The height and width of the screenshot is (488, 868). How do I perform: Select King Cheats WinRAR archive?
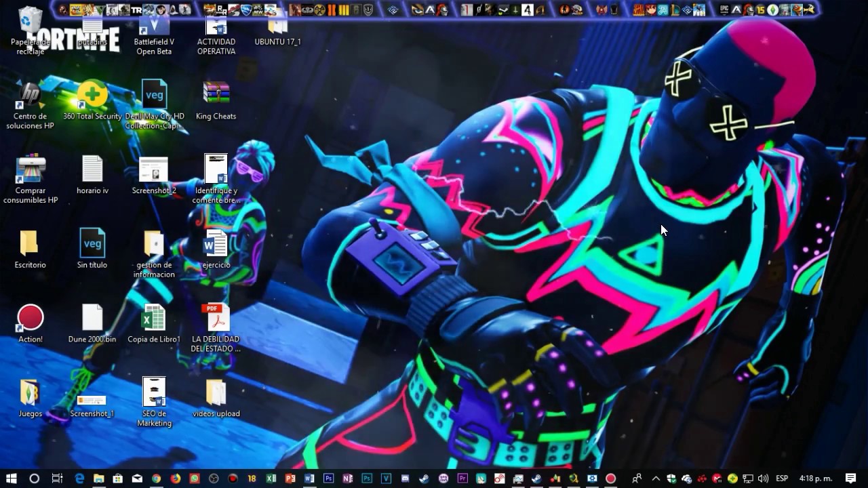(216, 101)
